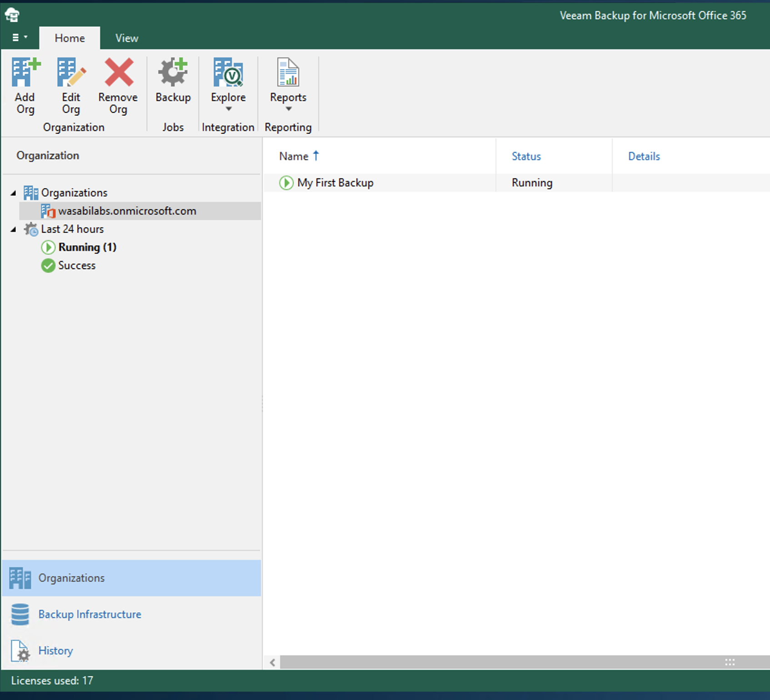Select wasabilabs.onmicrosoft.com organization
This screenshot has width=770, height=700.
click(x=140, y=211)
